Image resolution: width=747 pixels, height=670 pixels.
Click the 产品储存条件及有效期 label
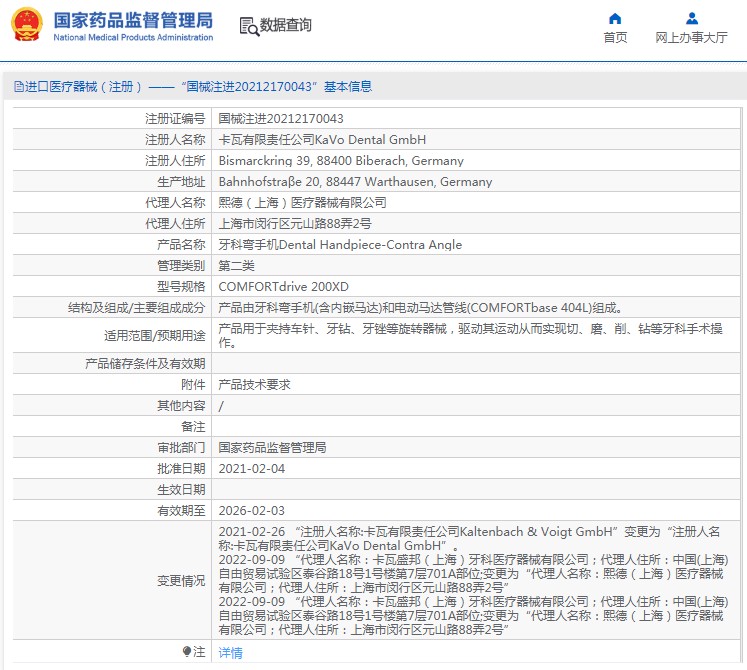tap(145, 364)
